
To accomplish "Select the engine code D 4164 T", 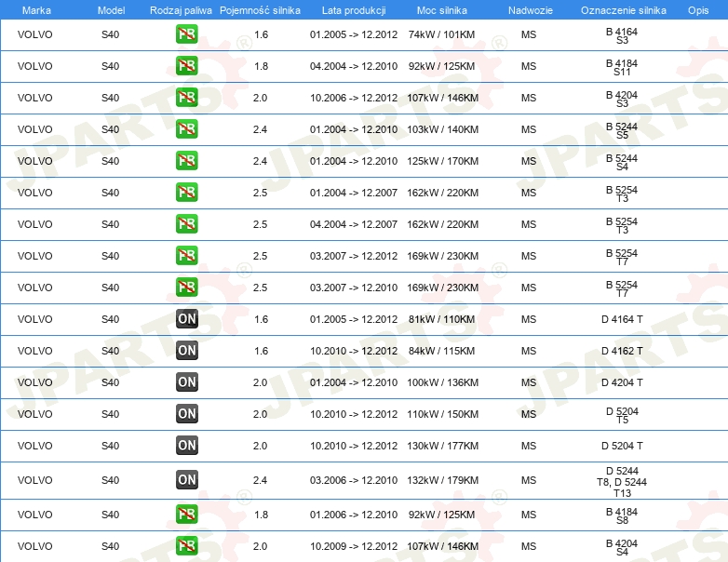I will coord(622,319).
